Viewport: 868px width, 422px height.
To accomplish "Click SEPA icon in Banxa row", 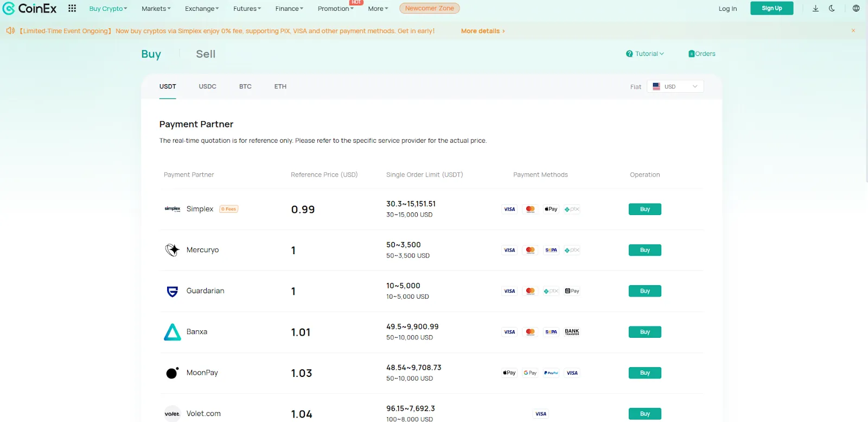I will tap(551, 332).
